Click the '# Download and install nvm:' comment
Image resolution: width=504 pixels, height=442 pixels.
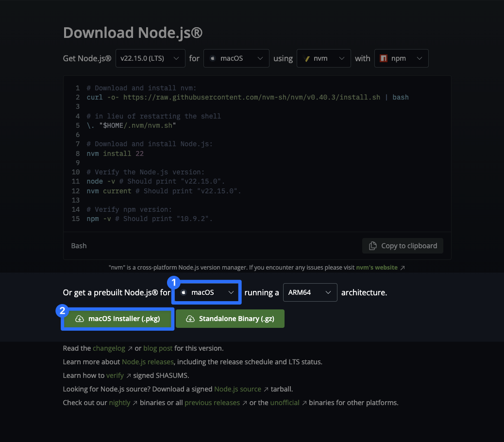point(141,88)
